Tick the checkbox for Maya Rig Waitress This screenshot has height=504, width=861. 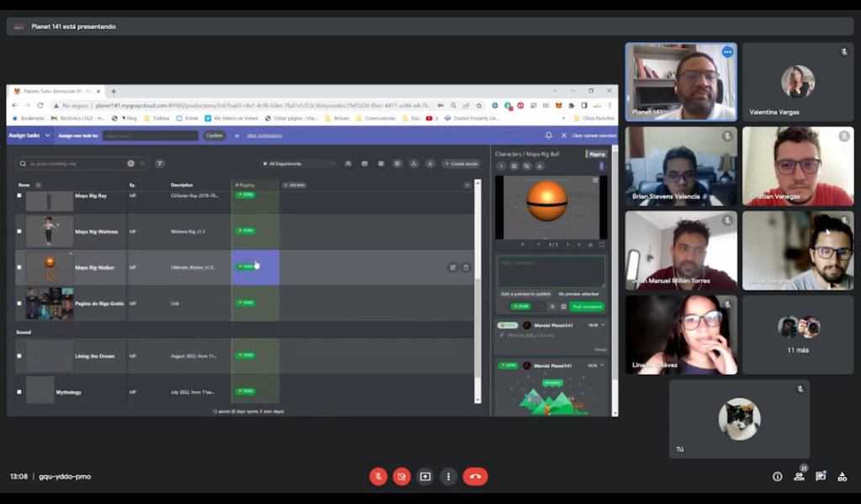[x=19, y=231]
